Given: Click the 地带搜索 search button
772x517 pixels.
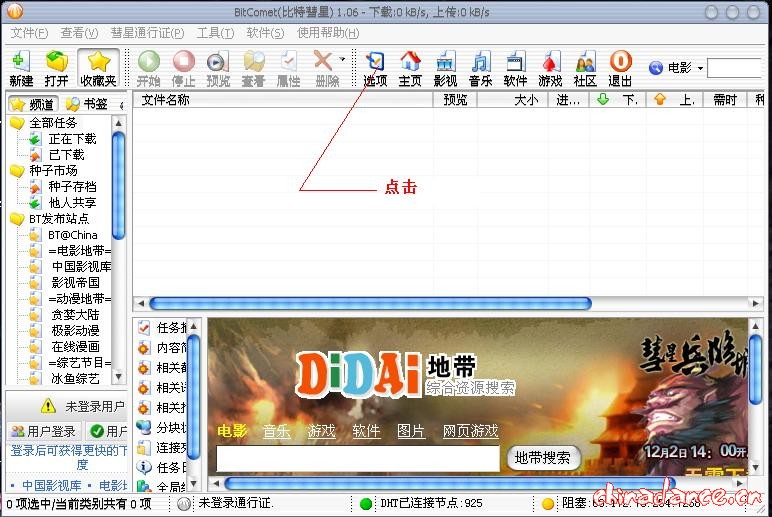Looking at the screenshot, I should pyautogui.click(x=543, y=458).
